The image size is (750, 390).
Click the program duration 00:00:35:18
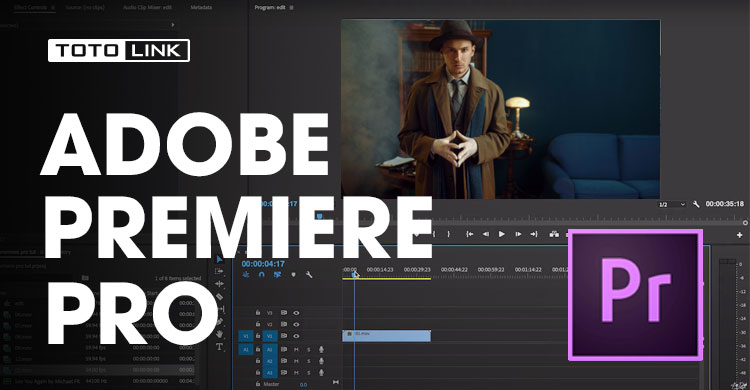(x=725, y=204)
